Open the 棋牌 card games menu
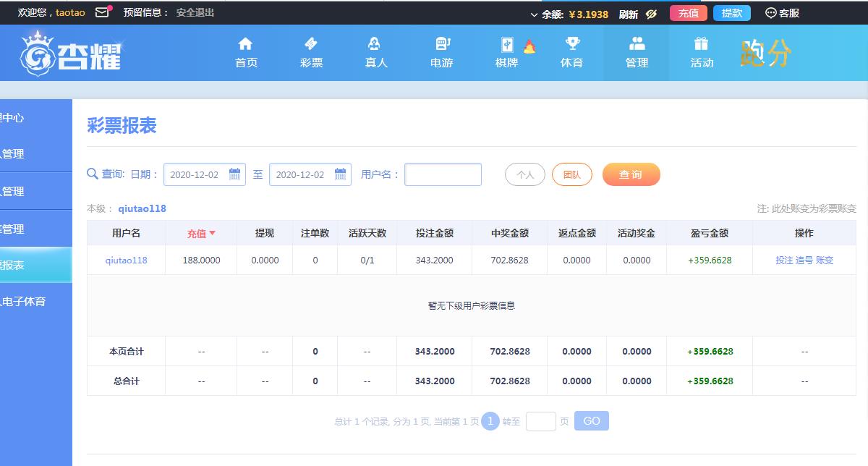 506,53
